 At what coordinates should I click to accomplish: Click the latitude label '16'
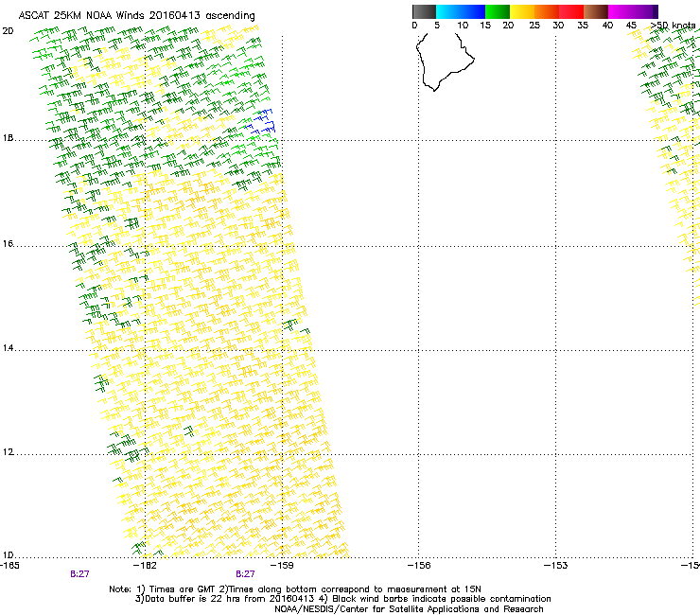(8, 244)
